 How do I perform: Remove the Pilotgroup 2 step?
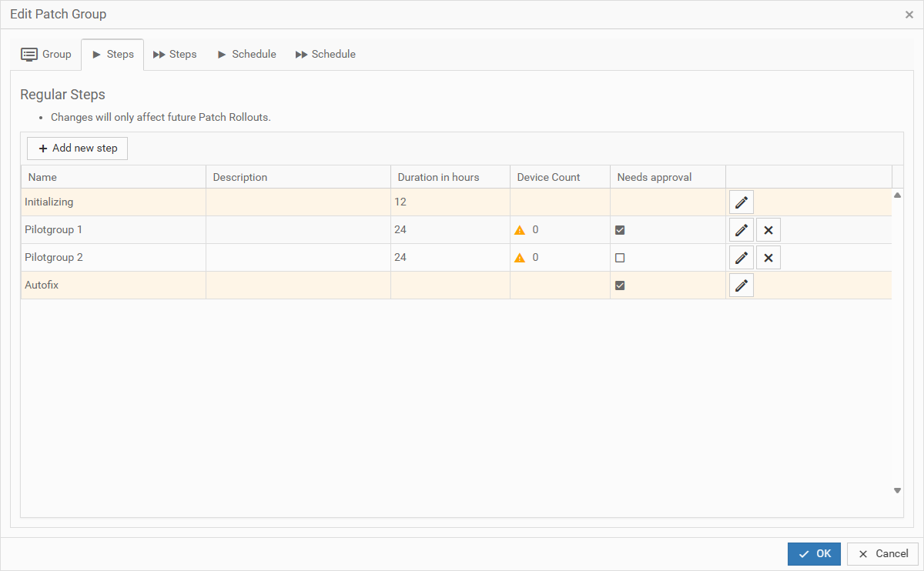point(768,258)
